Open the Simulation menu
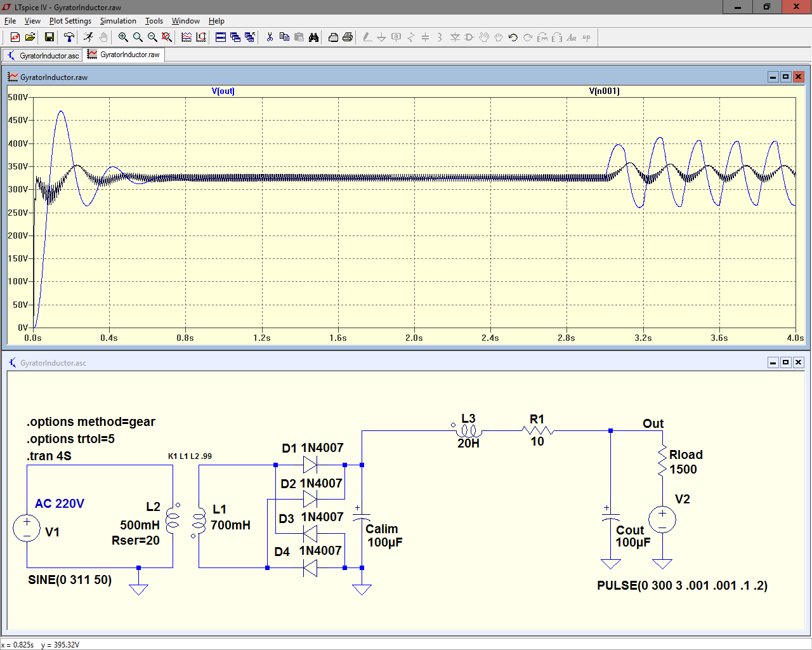This screenshot has height=650, width=812. tap(118, 21)
